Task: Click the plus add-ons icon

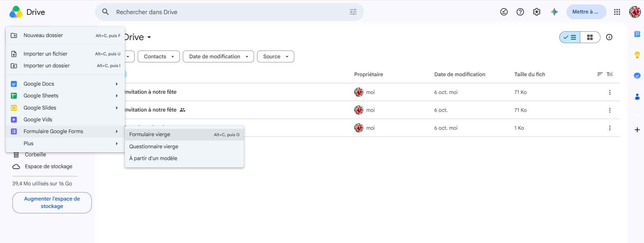Action: pyautogui.click(x=637, y=130)
